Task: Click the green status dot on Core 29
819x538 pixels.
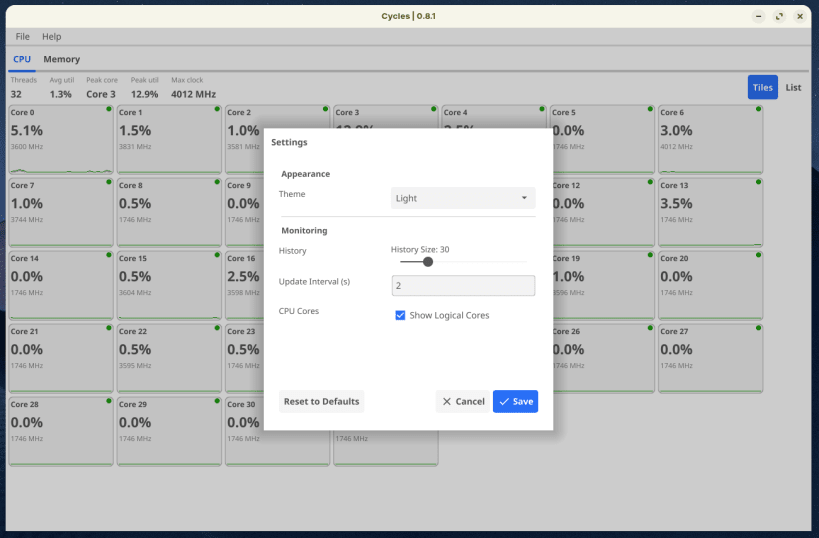Action: [x=217, y=401]
